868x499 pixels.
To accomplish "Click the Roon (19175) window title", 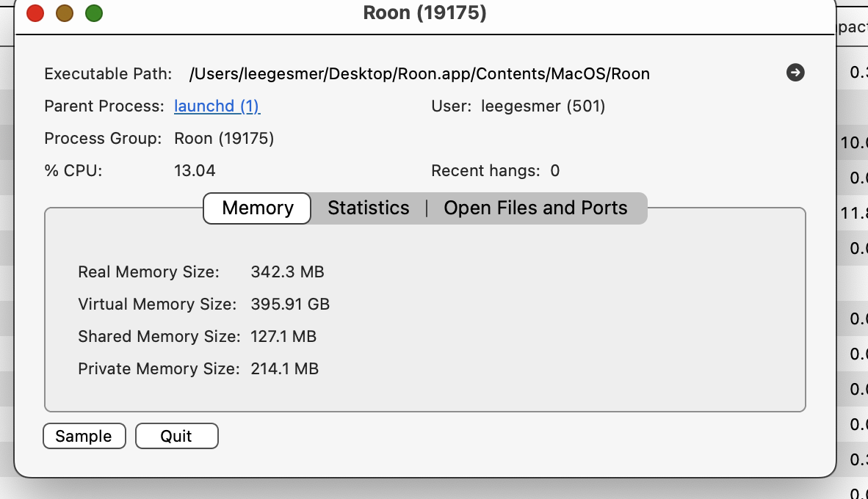I will tap(424, 13).
